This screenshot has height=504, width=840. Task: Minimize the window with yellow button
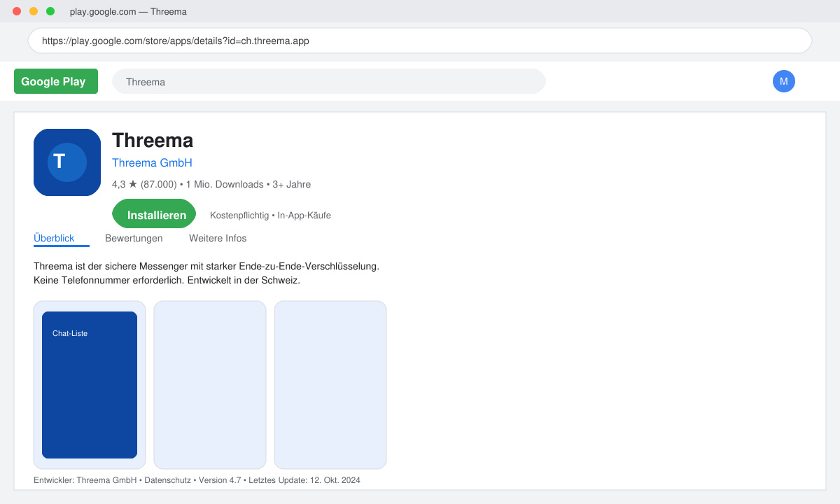tap(34, 11)
